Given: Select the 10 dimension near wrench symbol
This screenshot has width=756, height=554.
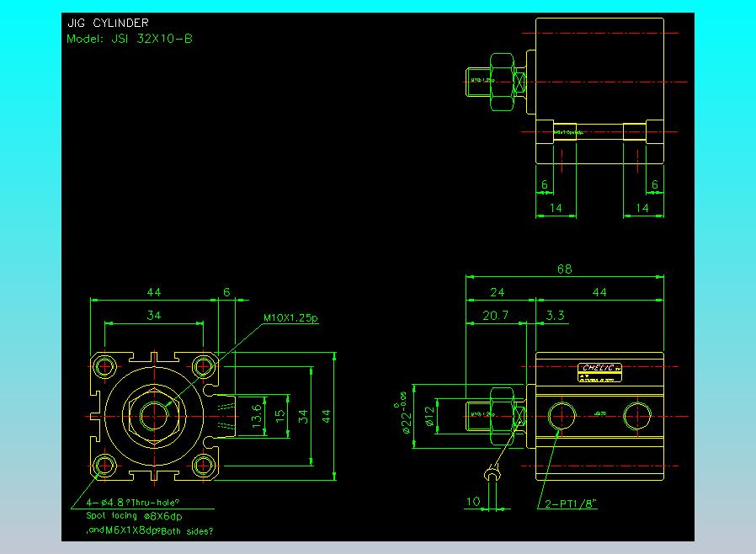Looking at the screenshot, I should pos(473,501).
